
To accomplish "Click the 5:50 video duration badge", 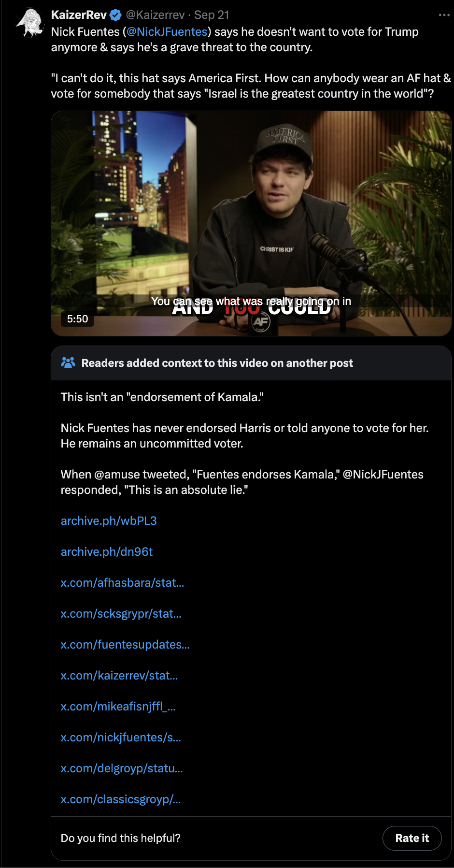I will pos(77,319).
